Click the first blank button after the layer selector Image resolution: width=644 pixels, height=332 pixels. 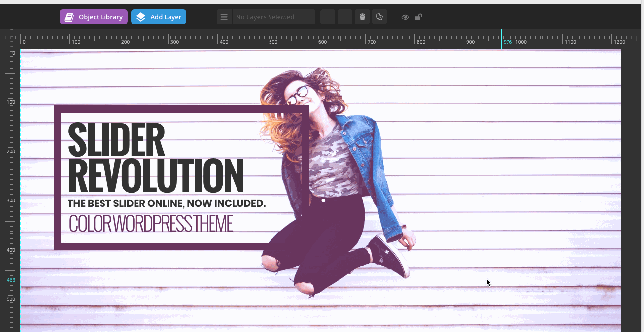coord(328,17)
